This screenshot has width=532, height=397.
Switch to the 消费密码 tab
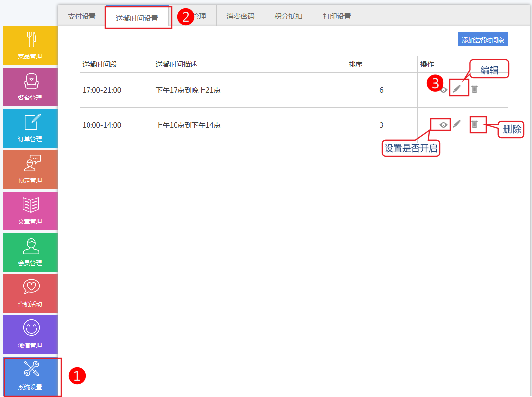(x=240, y=16)
